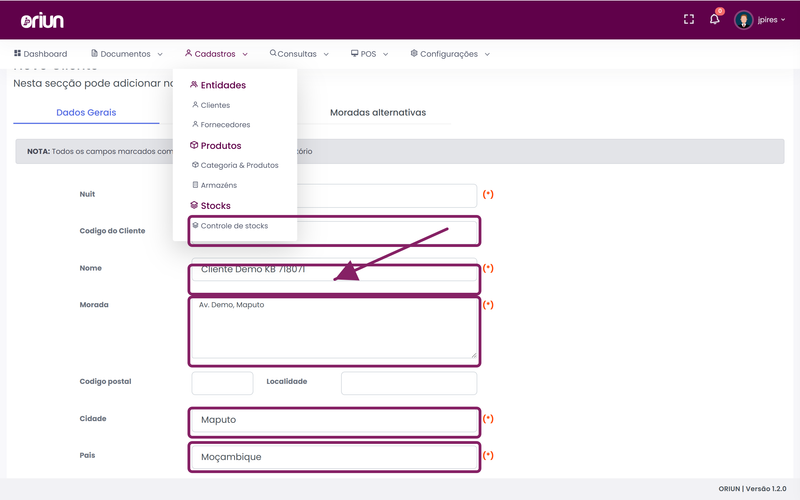Open the POS menu
This screenshot has height=500, width=800.
[369, 54]
